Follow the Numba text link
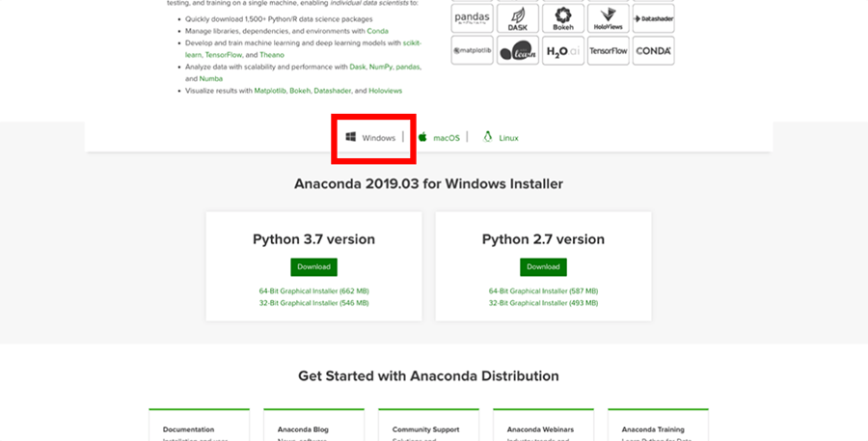The height and width of the screenshot is (441, 868). 211,79
